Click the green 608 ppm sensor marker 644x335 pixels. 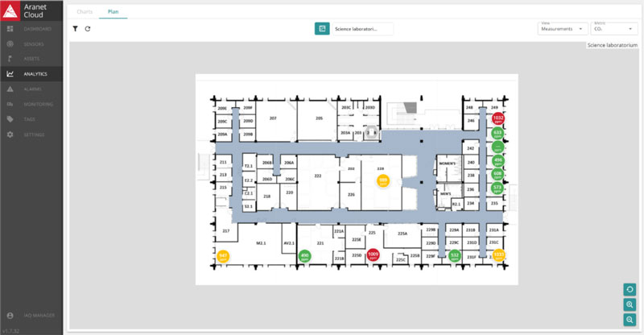pyautogui.click(x=497, y=174)
